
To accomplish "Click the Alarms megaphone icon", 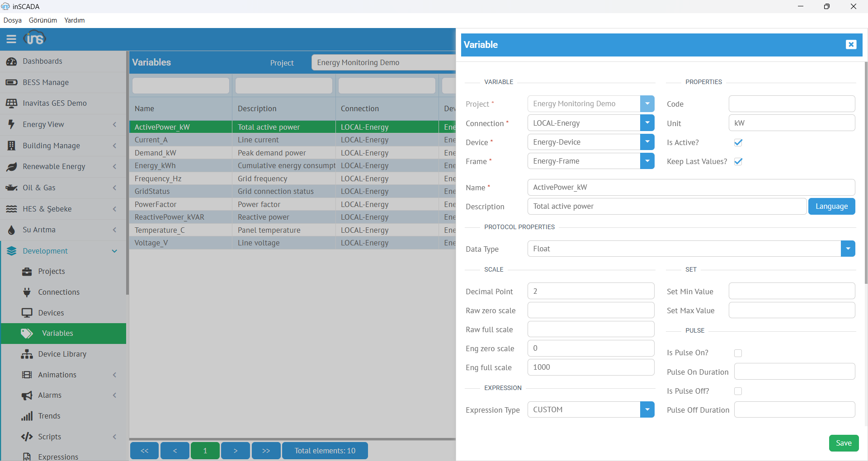I will click(27, 395).
